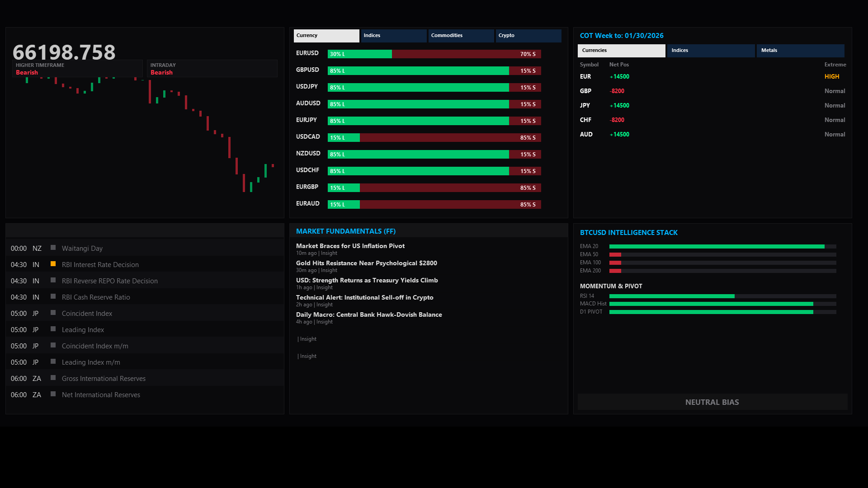Click impact marker beside Gross International Reserves
Viewport: 868px width, 488px height.
pos(53,378)
